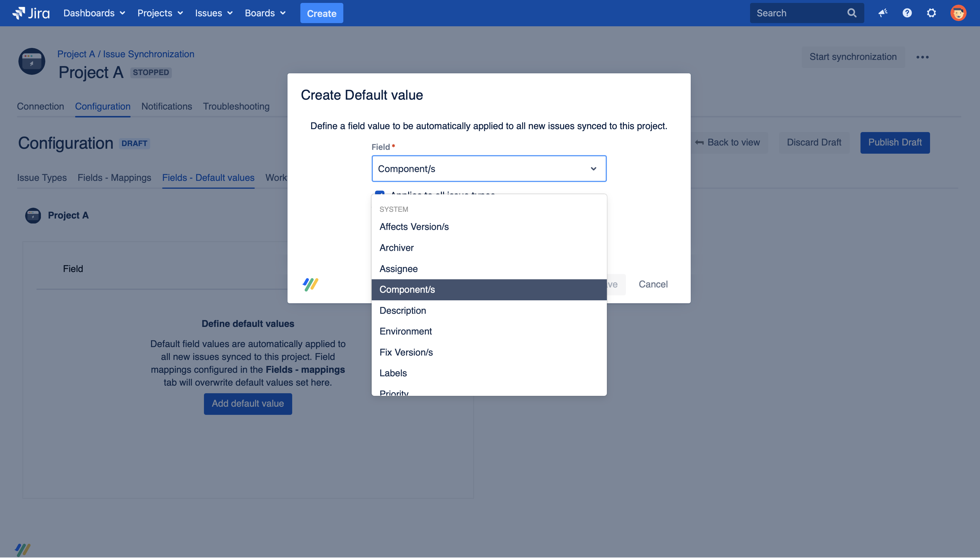The width and height of the screenshot is (980, 558).
Task: Click the Project A icon above the Field table
Action: 33,215
